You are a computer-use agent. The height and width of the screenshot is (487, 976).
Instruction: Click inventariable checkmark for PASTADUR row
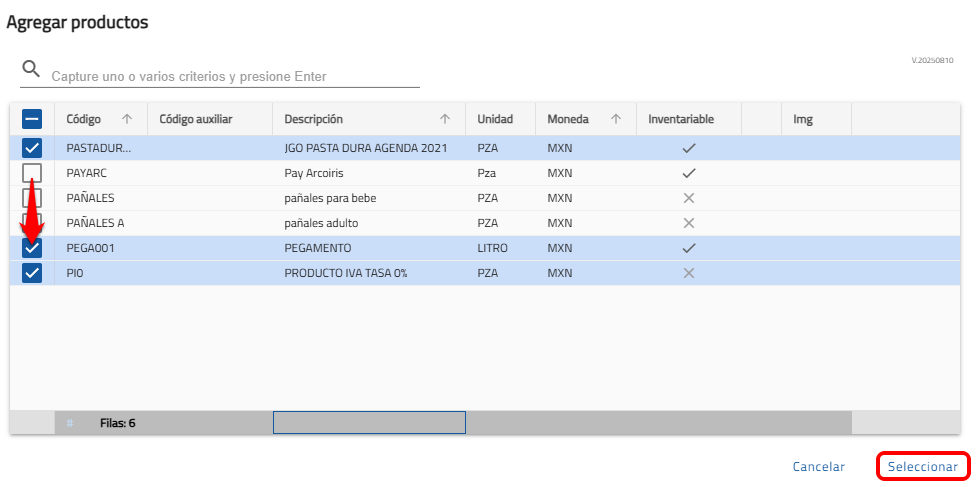[x=688, y=148]
